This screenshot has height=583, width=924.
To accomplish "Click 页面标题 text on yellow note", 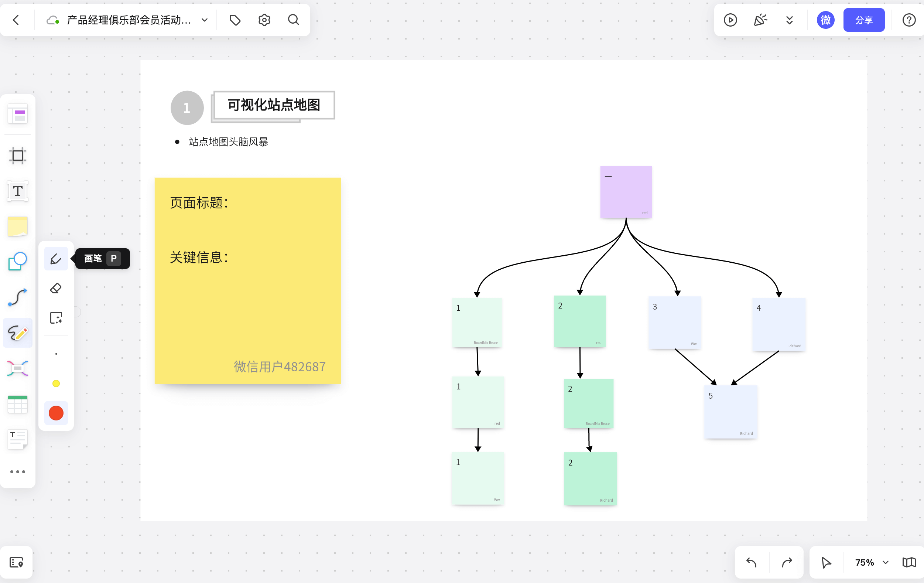I will tap(199, 203).
